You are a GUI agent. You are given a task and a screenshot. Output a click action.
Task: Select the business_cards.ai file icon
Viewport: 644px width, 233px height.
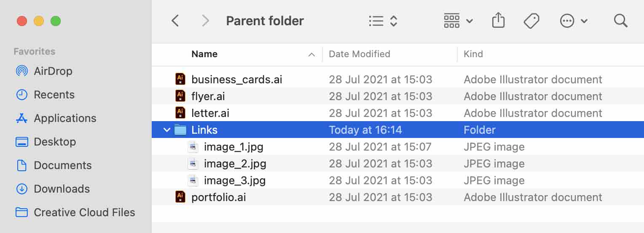180,79
